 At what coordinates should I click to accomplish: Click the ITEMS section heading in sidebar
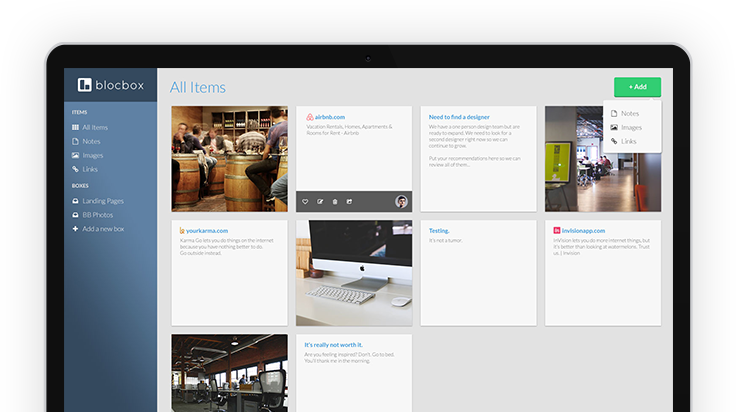(79, 112)
